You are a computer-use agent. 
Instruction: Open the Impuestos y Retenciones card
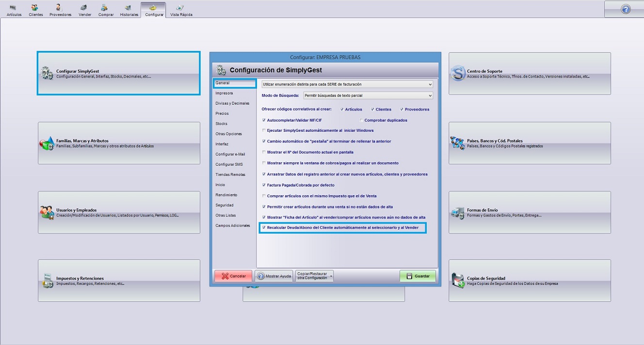tap(119, 281)
